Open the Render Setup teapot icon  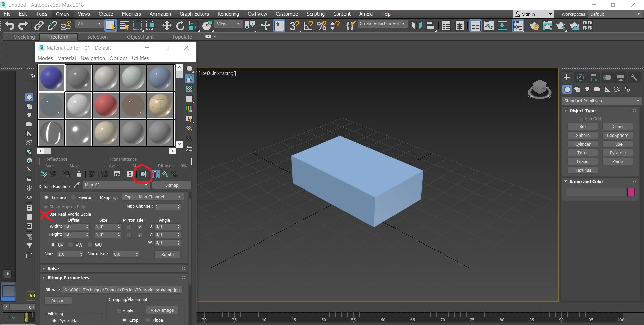click(x=534, y=26)
